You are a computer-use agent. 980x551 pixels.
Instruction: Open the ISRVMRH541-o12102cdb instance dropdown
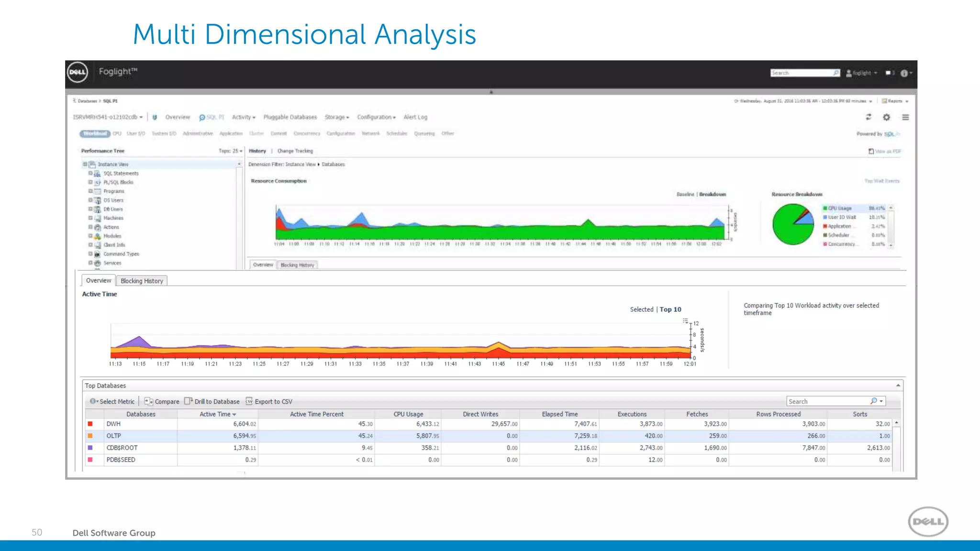[108, 117]
